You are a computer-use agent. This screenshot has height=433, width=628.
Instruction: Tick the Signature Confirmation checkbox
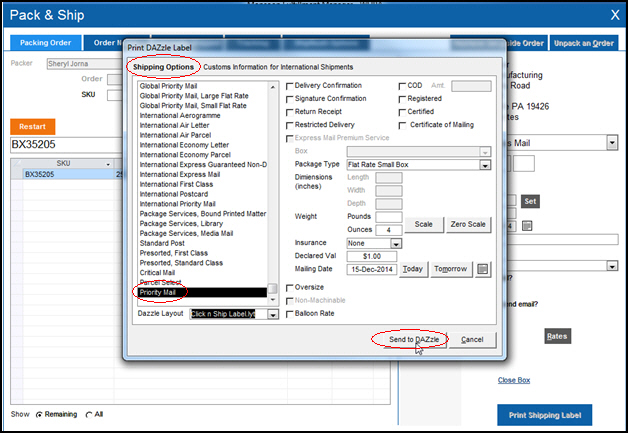(x=290, y=99)
